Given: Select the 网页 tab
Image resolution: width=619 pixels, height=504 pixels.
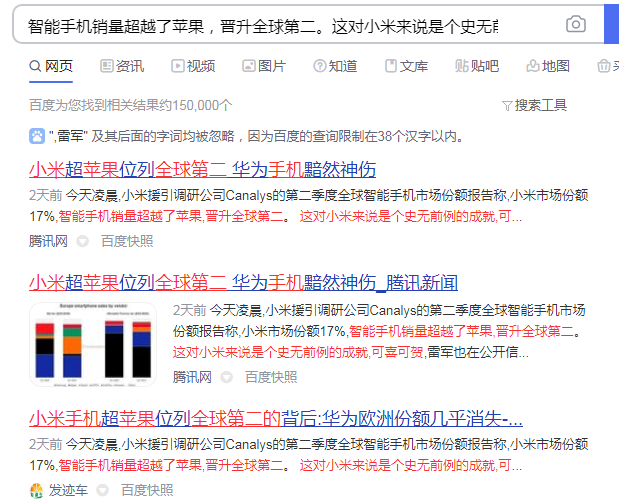Looking at the screenshot, I should (51, 66).
